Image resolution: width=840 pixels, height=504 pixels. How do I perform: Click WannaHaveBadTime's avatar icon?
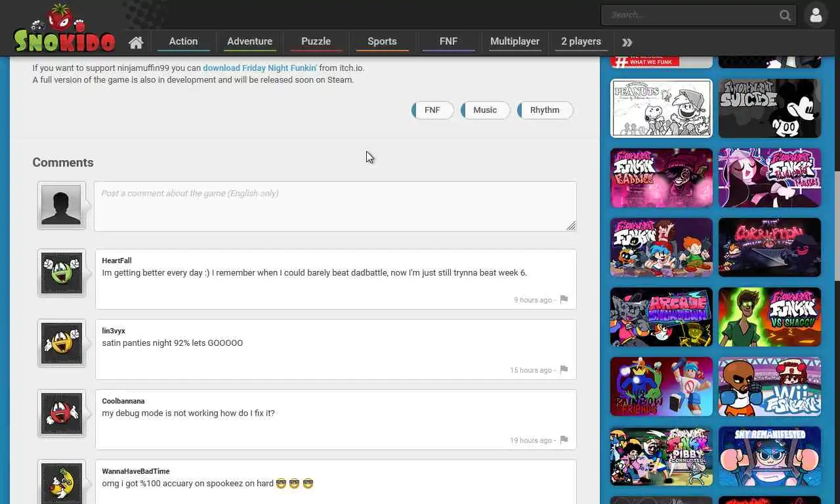click(x=61, y=482)
